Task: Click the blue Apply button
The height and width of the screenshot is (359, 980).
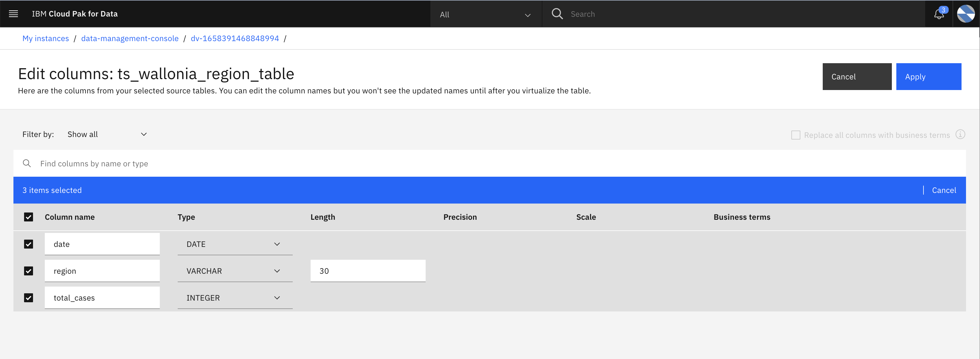Action: coord(928,77)
